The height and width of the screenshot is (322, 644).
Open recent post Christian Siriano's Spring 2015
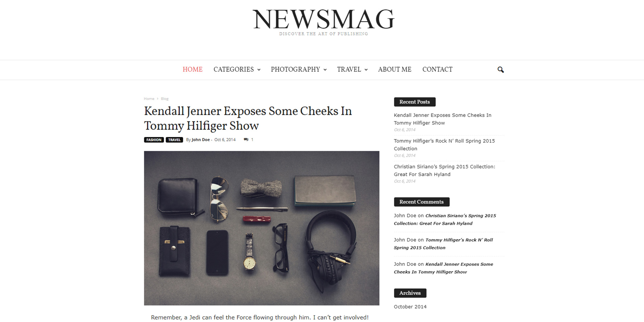[x=444, y=170]
